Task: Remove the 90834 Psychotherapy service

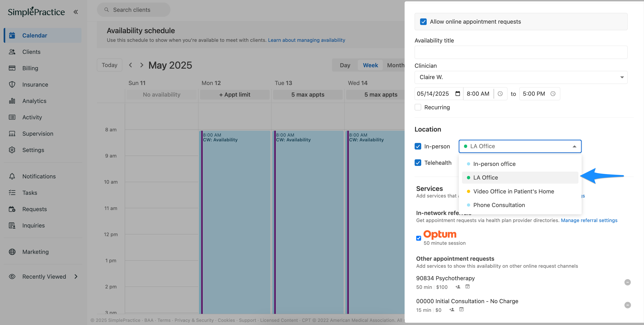Action: (627, 282)
